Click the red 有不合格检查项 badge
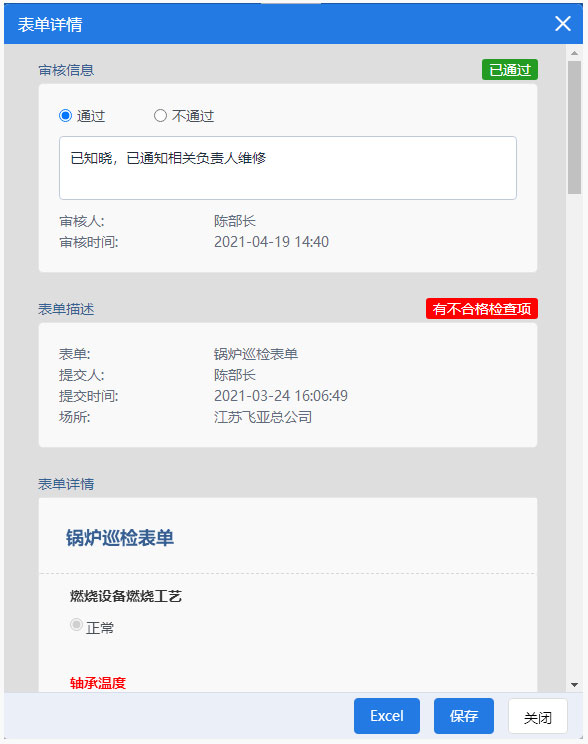 pyautogui.click(x=482, y=309)
